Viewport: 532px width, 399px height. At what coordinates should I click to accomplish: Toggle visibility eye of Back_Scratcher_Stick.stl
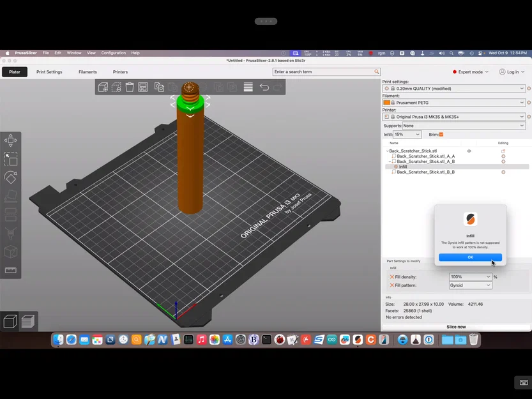coord(469,151)
